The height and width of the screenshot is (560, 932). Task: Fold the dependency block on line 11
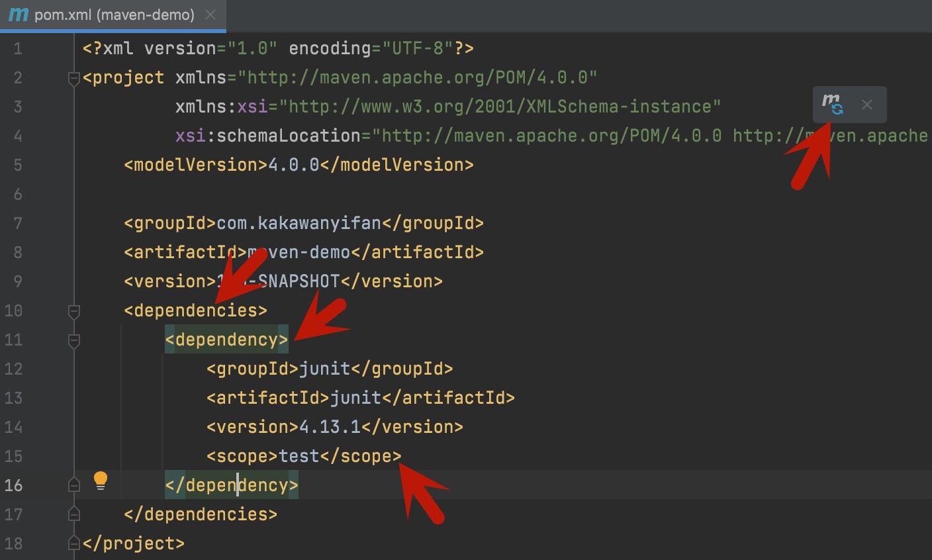pos(74,340)
